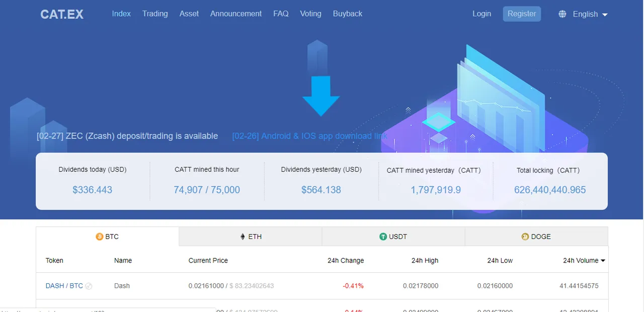The width and height of the screenshot is (644, 312).
Task: Click the Dividends today value $336.443
Action: click(x=93, y=190)
